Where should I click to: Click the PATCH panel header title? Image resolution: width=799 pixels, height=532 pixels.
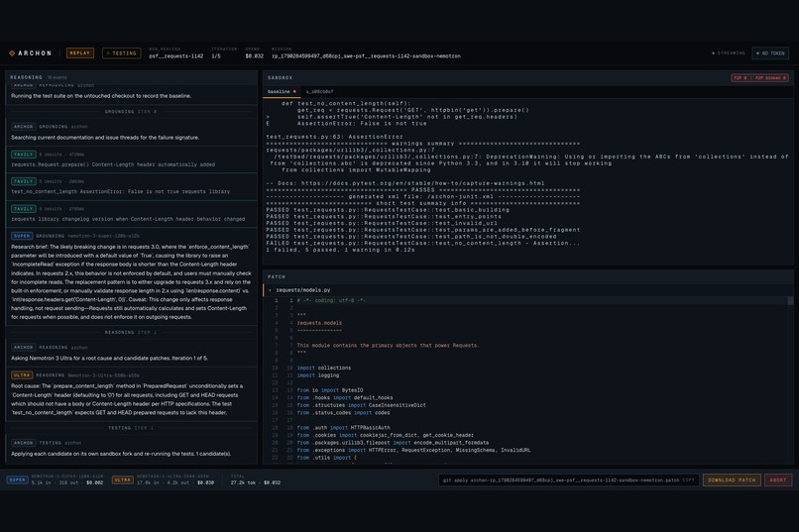(277, 277)
